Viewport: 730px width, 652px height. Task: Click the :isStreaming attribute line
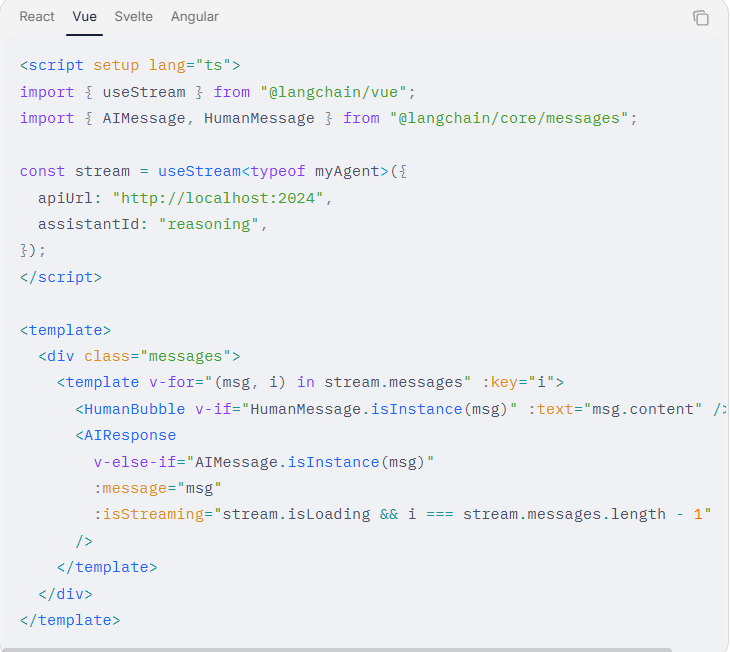403,514
